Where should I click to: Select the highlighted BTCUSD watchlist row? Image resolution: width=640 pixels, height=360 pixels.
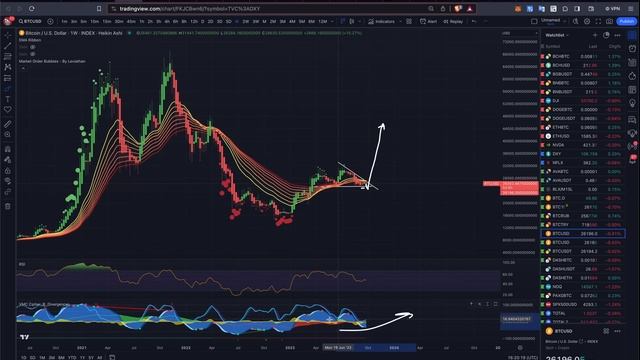[x=583, y=233]
